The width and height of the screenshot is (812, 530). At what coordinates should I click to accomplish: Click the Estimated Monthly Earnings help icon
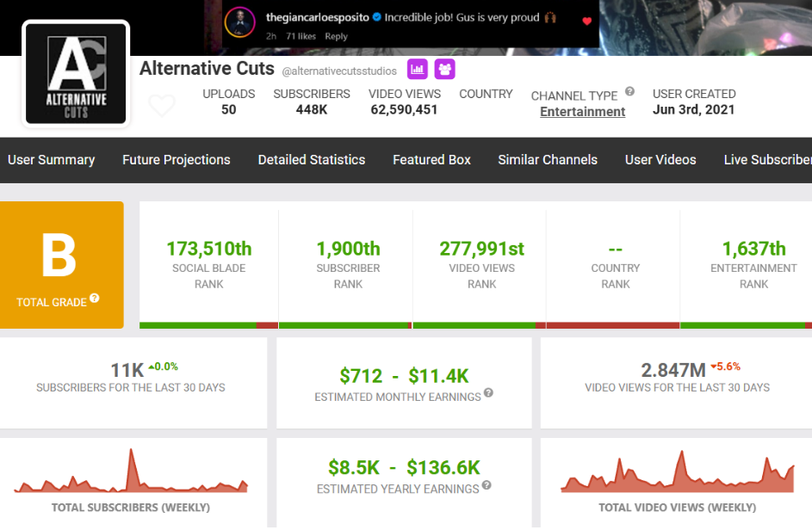488,393
